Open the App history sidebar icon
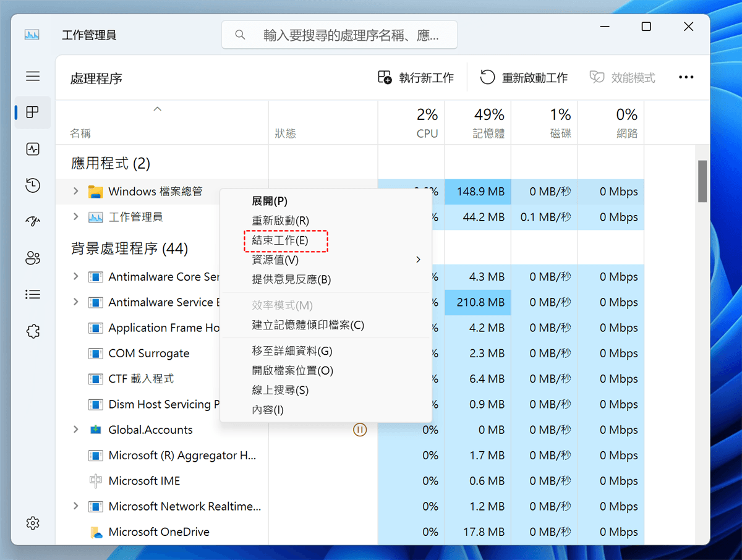The height and width of the screenshot is (560, 742). tap(33, 185)
